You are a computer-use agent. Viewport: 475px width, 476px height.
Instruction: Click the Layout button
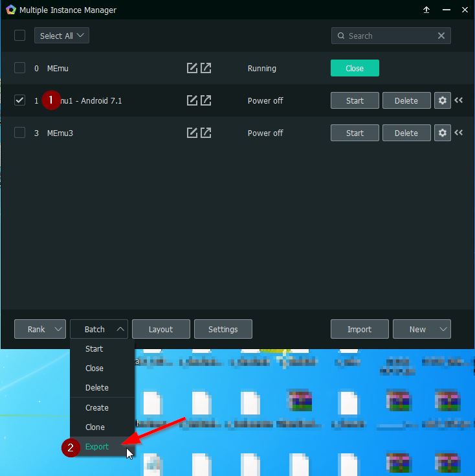[x=160, y=329]
